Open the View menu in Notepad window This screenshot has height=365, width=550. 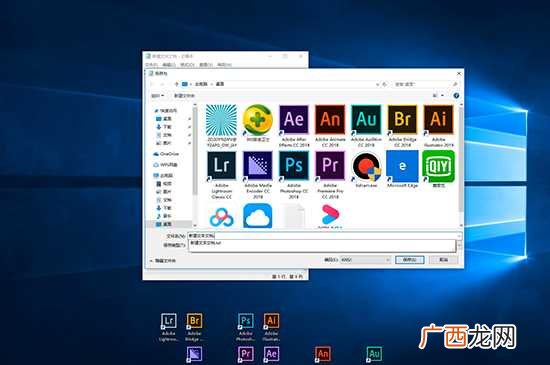pos(206,65)
